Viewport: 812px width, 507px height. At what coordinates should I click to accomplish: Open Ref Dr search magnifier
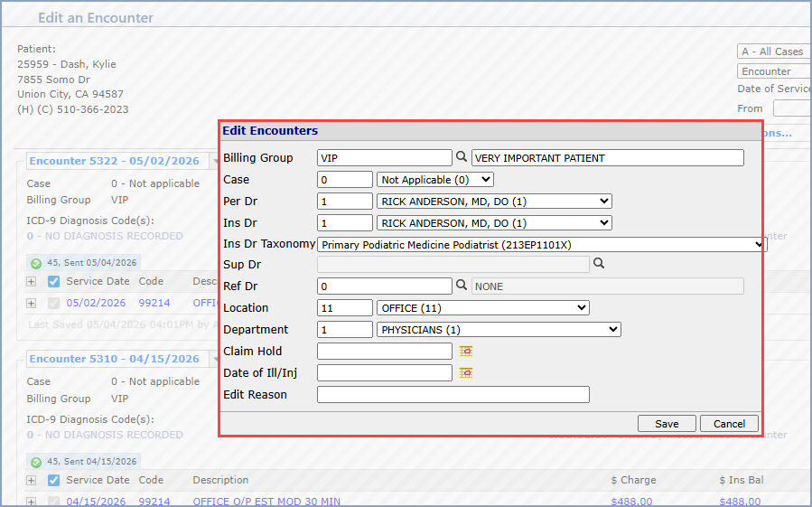coord(461,285)
